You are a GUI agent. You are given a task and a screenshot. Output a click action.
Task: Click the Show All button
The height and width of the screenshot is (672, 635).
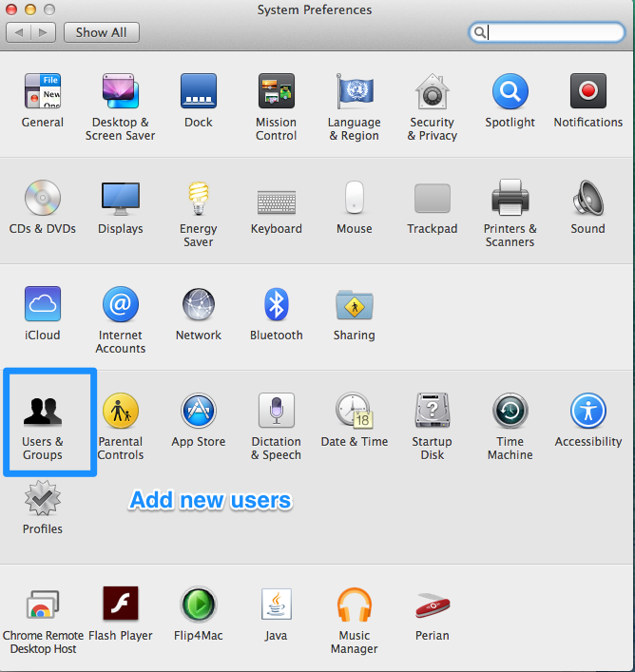click(102, 32)
